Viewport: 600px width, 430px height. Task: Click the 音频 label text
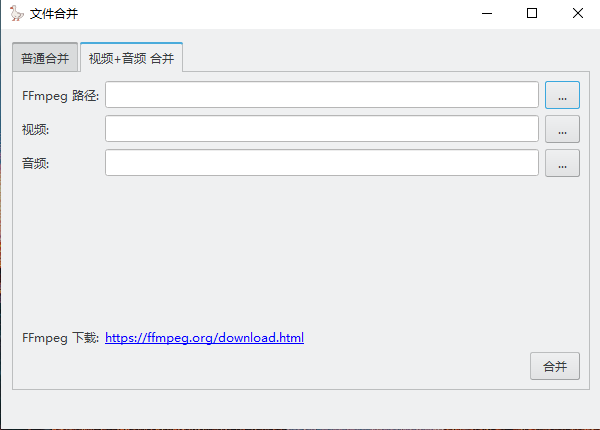36,164
